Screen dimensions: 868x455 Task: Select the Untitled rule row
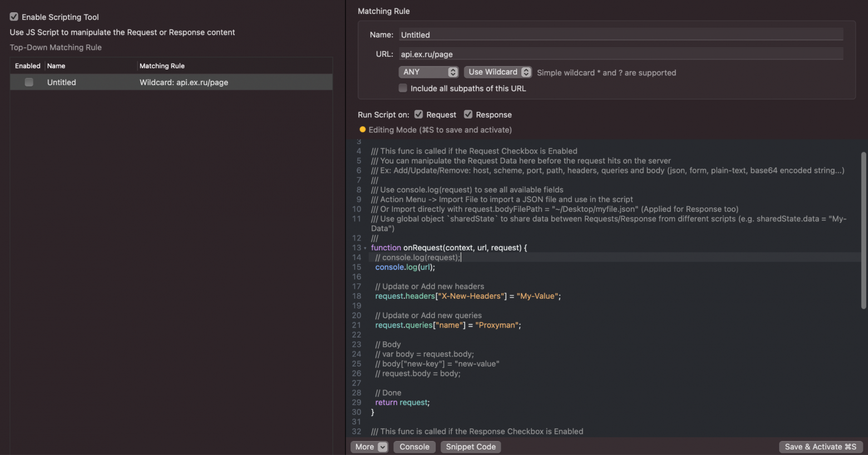171,82
